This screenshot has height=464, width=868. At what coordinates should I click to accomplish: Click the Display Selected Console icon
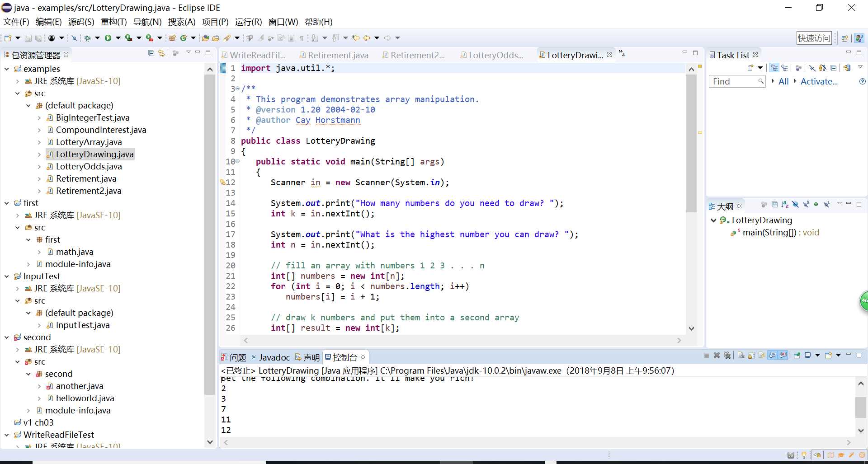pos(807,355)
